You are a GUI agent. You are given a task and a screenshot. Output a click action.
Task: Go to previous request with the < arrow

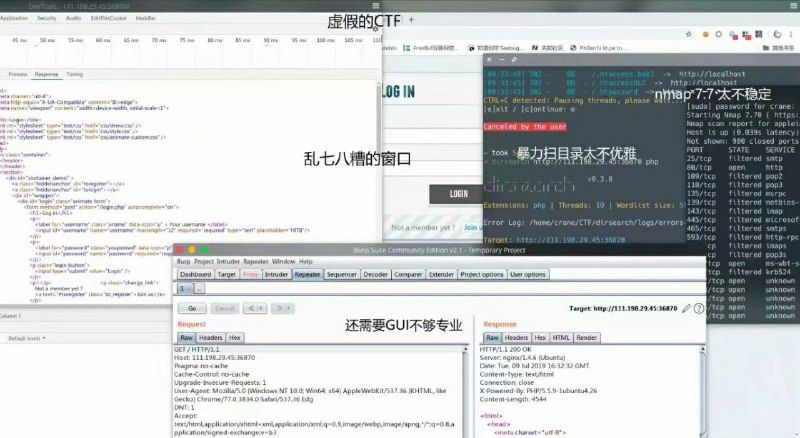254,309
